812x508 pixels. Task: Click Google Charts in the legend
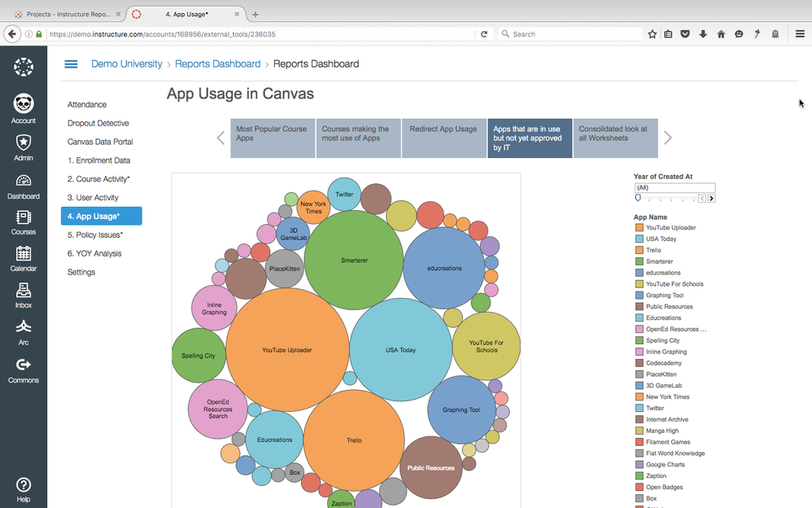[665, 465]
